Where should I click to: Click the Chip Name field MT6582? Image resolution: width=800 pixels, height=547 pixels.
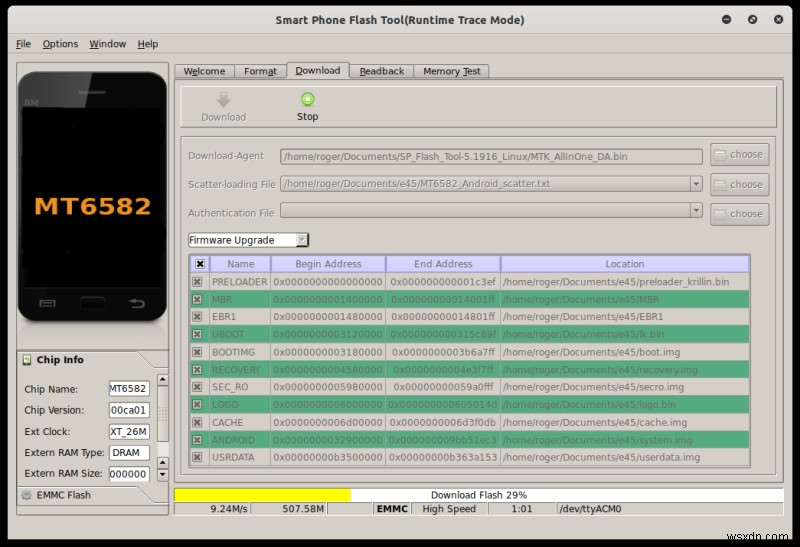pos(129,389)
